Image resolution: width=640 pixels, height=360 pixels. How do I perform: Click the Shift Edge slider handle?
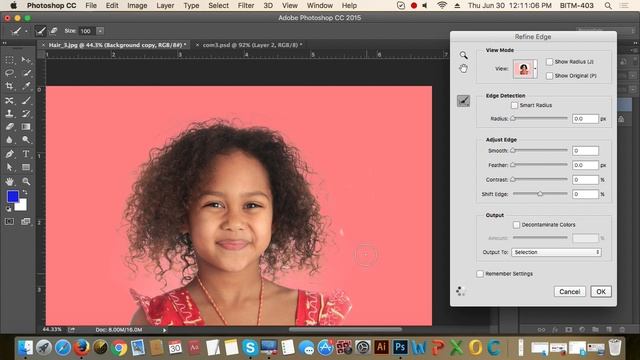tap(540, 194)
